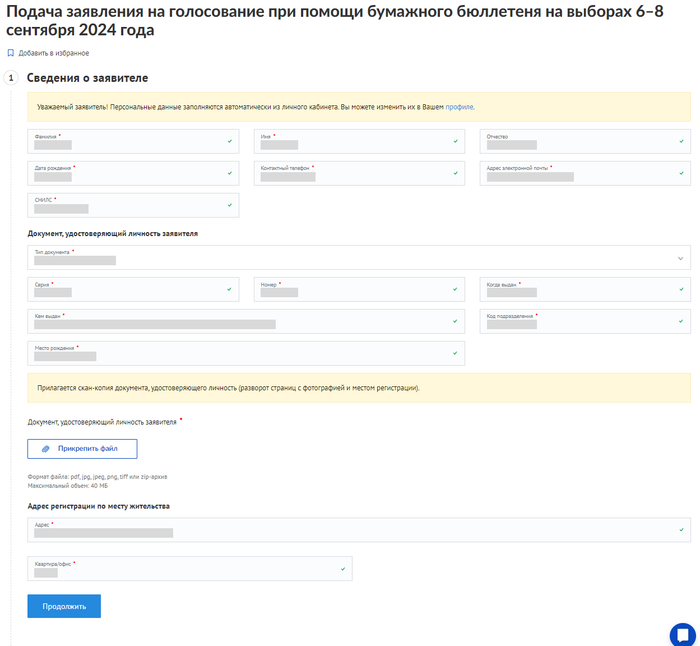
Task: Open the chat support bubble icon
Action: pyautogui.click(x=683, y=635)
